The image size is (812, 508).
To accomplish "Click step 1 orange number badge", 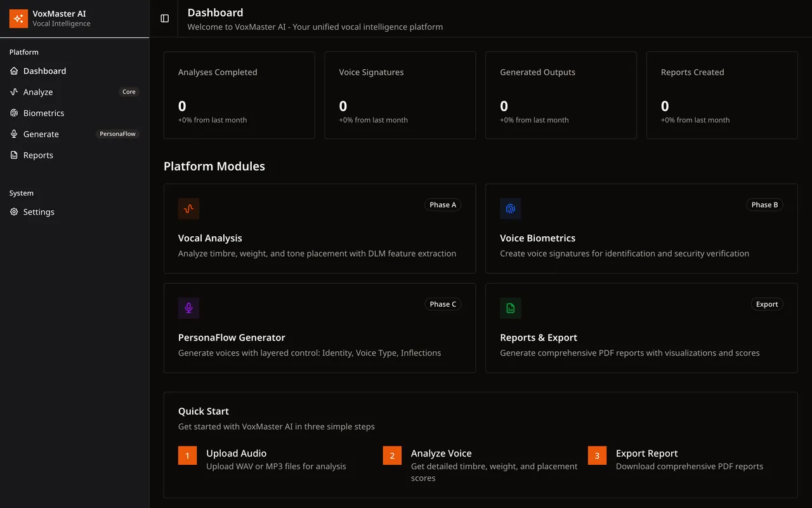I will pos(188,455).
